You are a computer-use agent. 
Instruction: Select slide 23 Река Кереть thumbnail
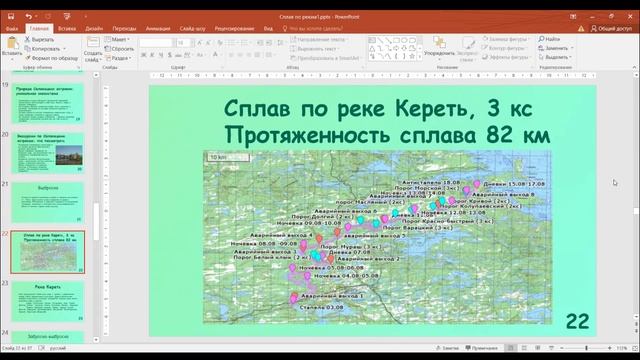point(48,301)
